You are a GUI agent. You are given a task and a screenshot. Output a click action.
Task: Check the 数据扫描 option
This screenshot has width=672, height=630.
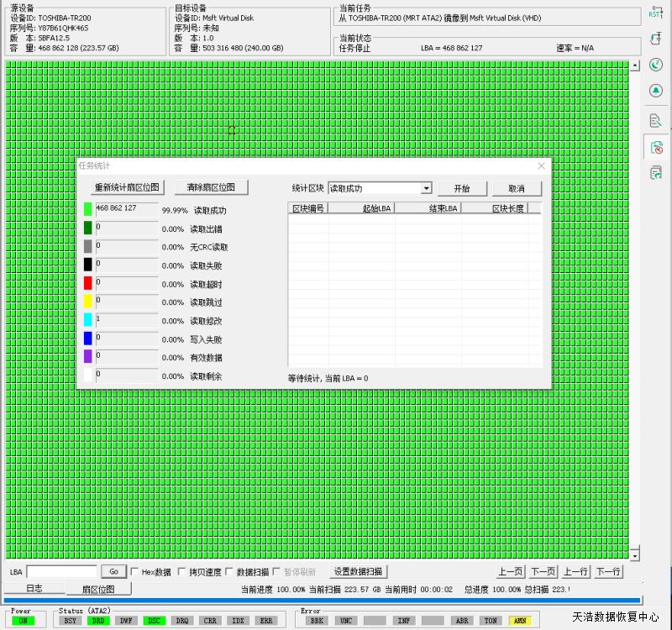[230, 572]
